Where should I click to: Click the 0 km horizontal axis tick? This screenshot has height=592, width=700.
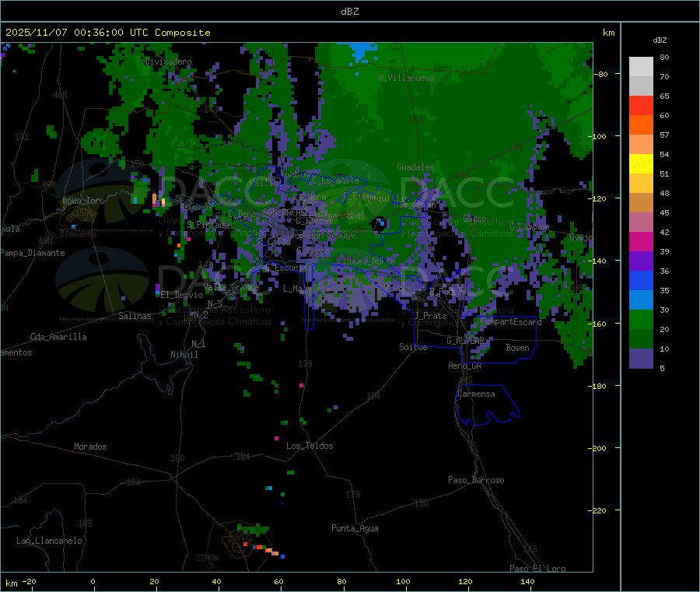[93, 582]
